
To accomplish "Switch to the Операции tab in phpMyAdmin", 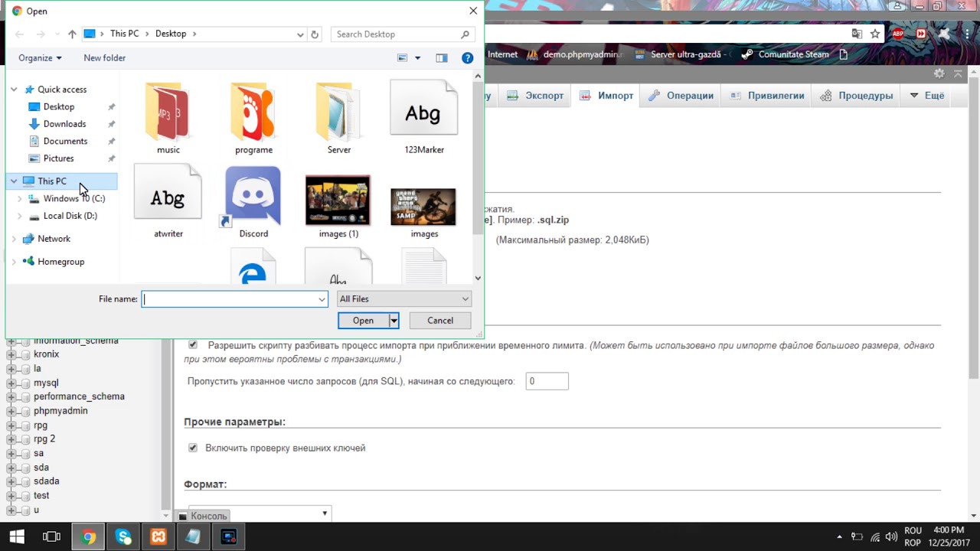I will (x=681, y=96).
